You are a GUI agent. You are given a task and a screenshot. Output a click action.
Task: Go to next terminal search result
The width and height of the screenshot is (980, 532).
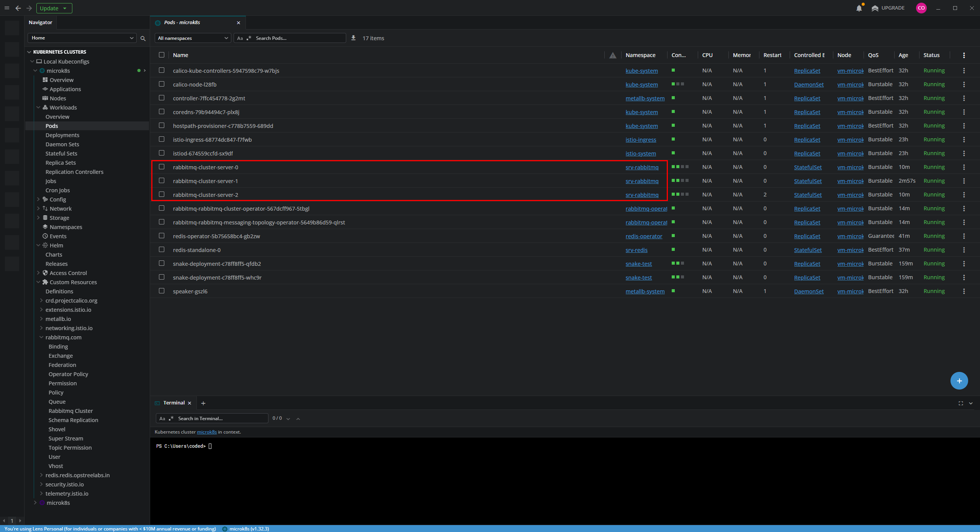(x=288, y=419)
